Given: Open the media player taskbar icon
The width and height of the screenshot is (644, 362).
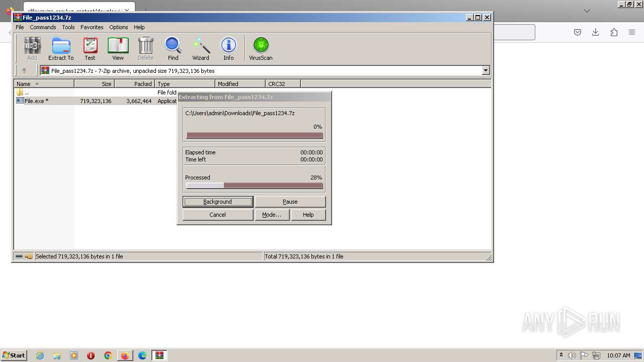Looking at the screenshot, I should (x=74, y=355).
